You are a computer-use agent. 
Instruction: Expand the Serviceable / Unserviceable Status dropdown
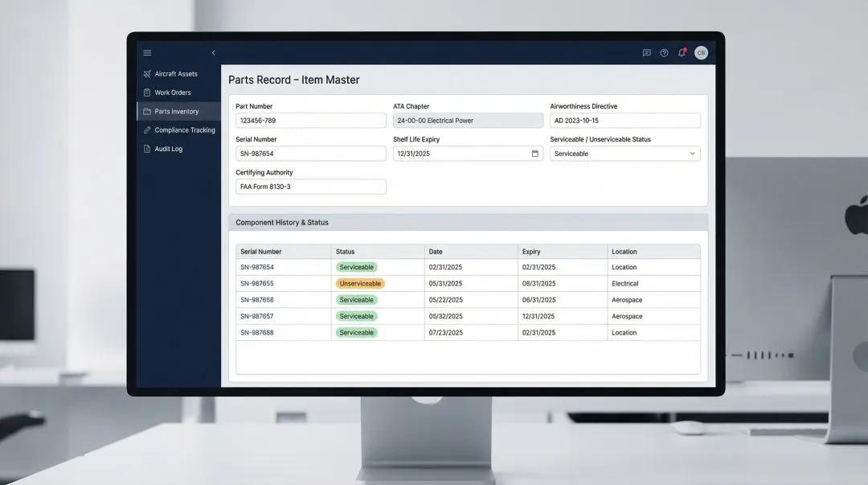pos(692,154)
